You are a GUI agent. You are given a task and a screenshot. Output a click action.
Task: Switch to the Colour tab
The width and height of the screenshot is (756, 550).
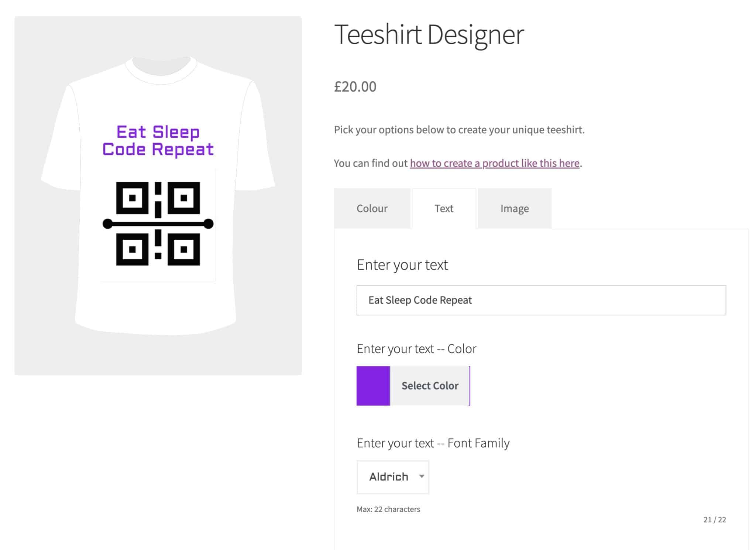pyautogui.click(x=372, y=208)
